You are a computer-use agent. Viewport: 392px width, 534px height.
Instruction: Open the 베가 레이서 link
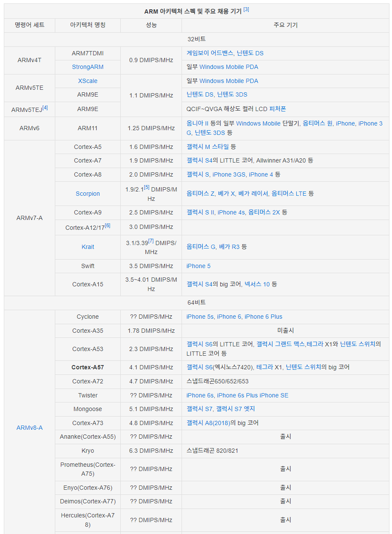pos(253,194)
